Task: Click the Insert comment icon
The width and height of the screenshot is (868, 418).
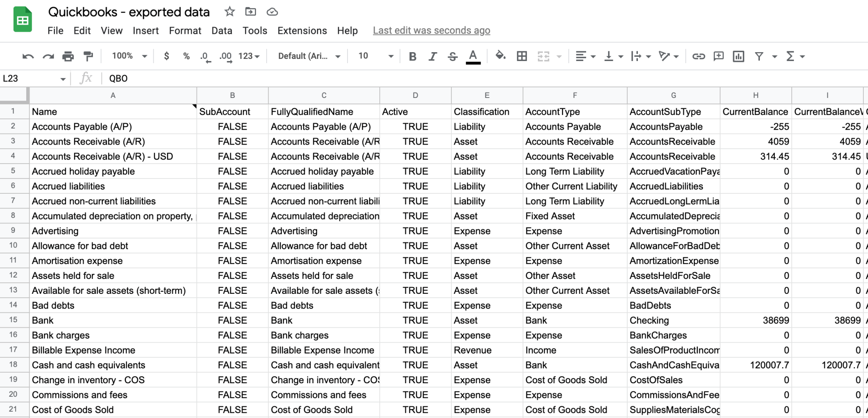Action: [718, 56]
